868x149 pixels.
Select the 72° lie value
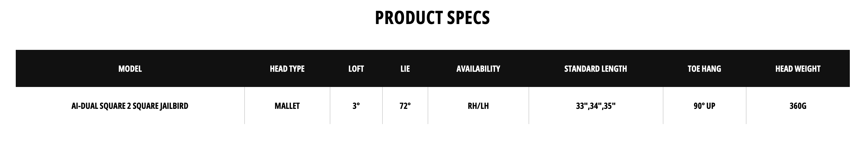click(405, 106)
